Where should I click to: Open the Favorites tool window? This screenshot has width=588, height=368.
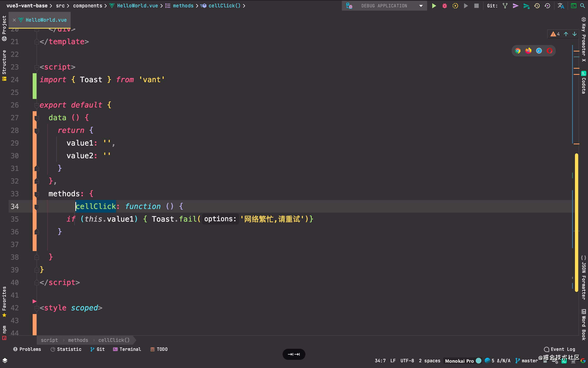(4, 302)
